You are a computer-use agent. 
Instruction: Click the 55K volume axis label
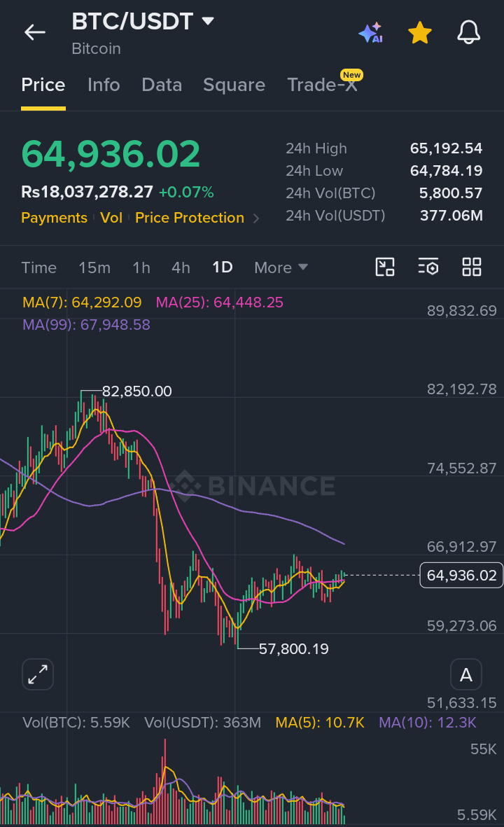[x=484, y=749]
